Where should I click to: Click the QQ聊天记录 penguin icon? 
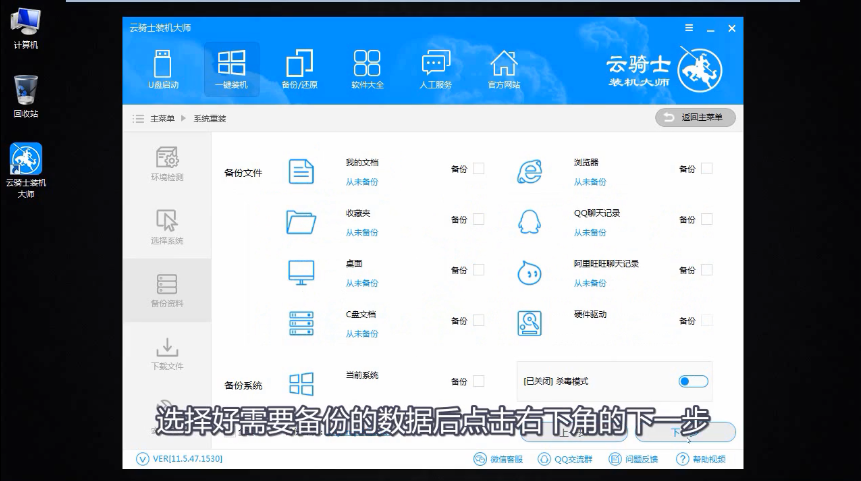529,222
